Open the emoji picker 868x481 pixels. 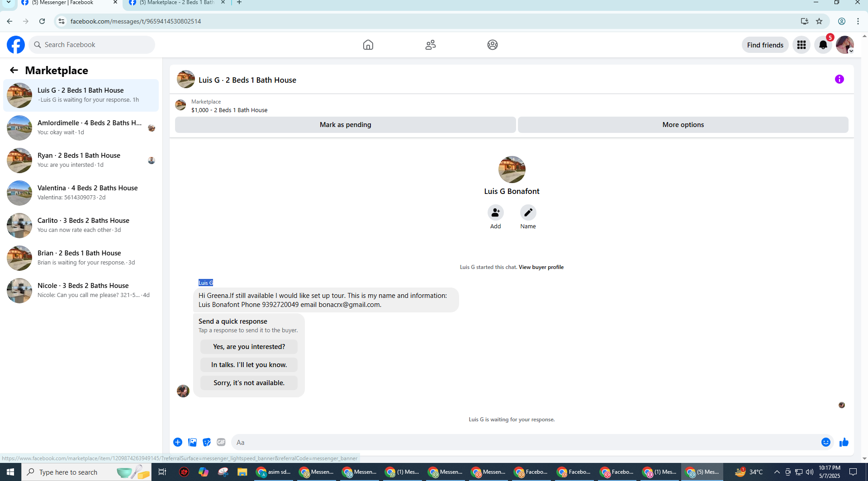[826, 442]
